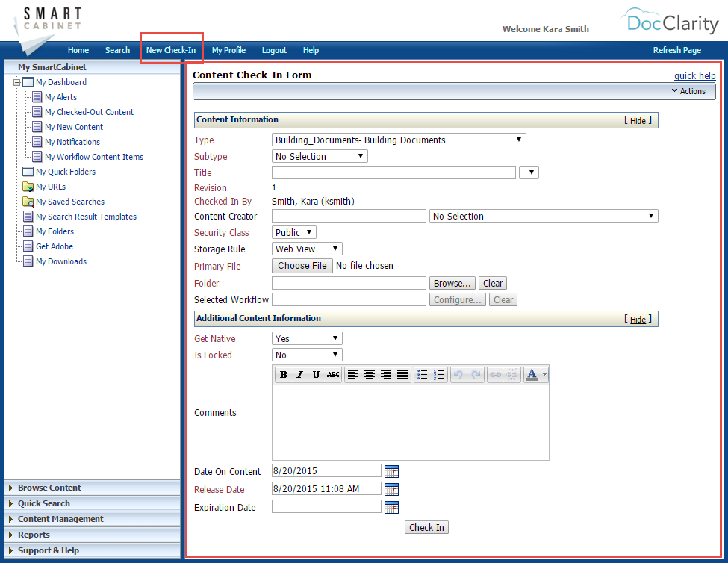Open the quick help link

[694, 75]
